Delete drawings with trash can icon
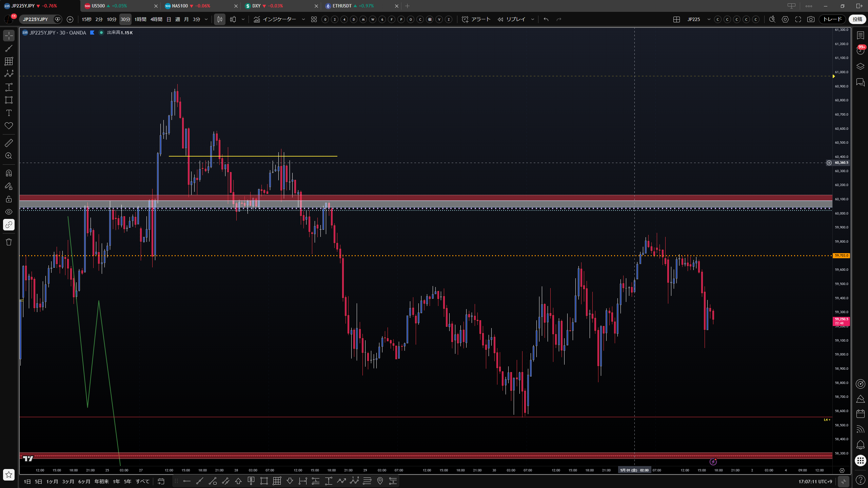The width and height of the screenshot is (868, 488). 9,242
